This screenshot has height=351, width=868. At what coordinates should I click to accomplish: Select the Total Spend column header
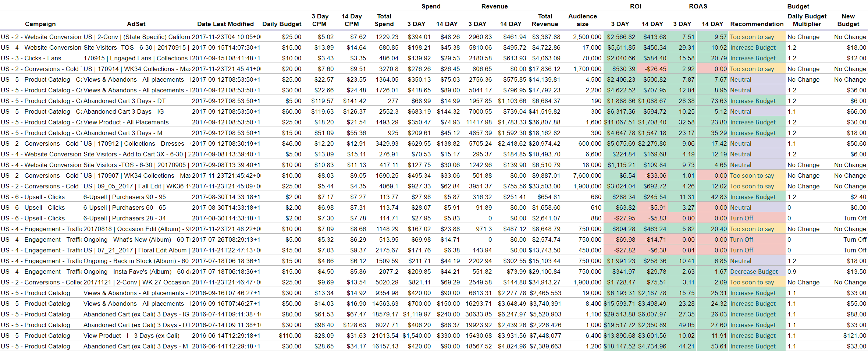point(384,20)
